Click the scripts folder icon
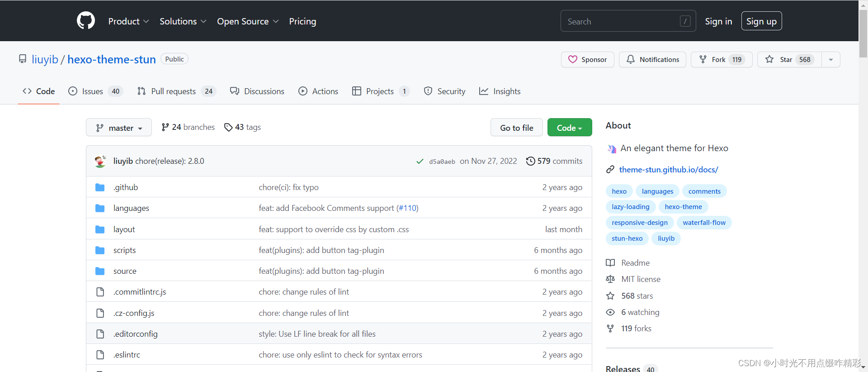Image resolution: width=868 pixels, height=372 pixels. click(100, 250)
